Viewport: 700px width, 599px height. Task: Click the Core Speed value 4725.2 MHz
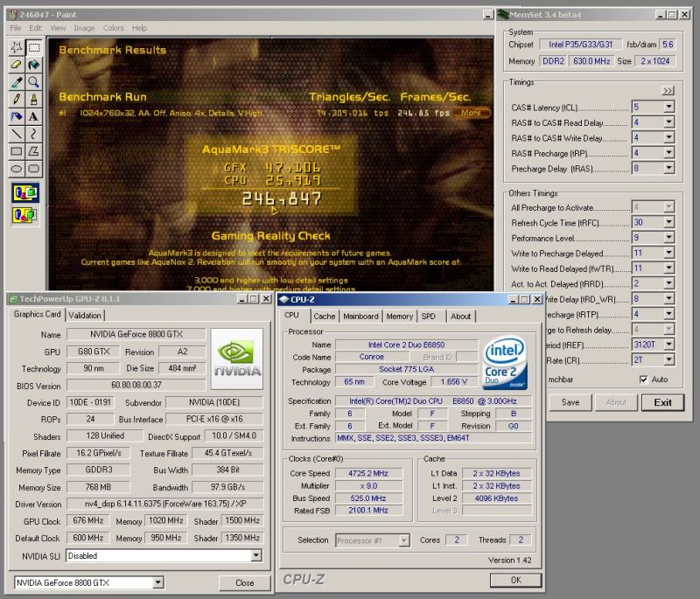tap(368, 473)
